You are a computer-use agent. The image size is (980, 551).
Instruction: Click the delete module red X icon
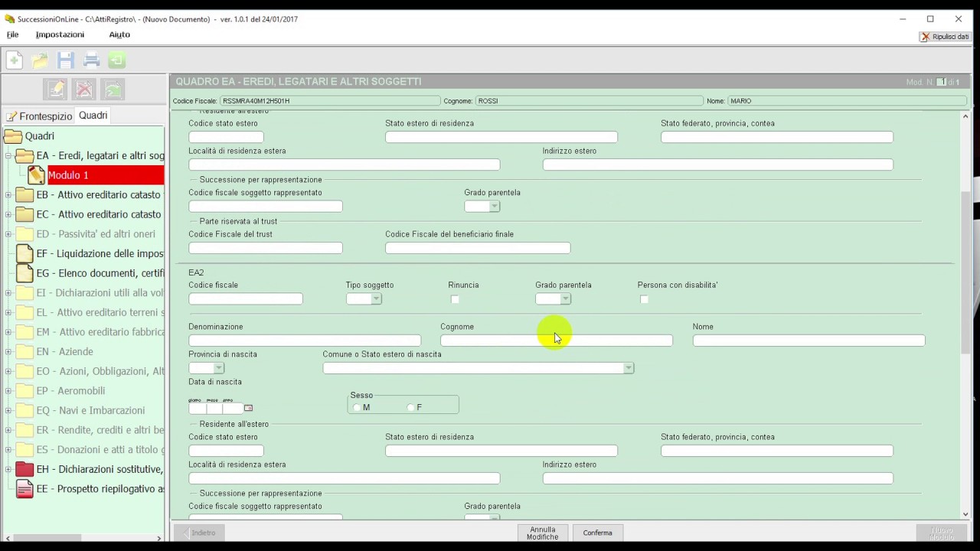84,90
